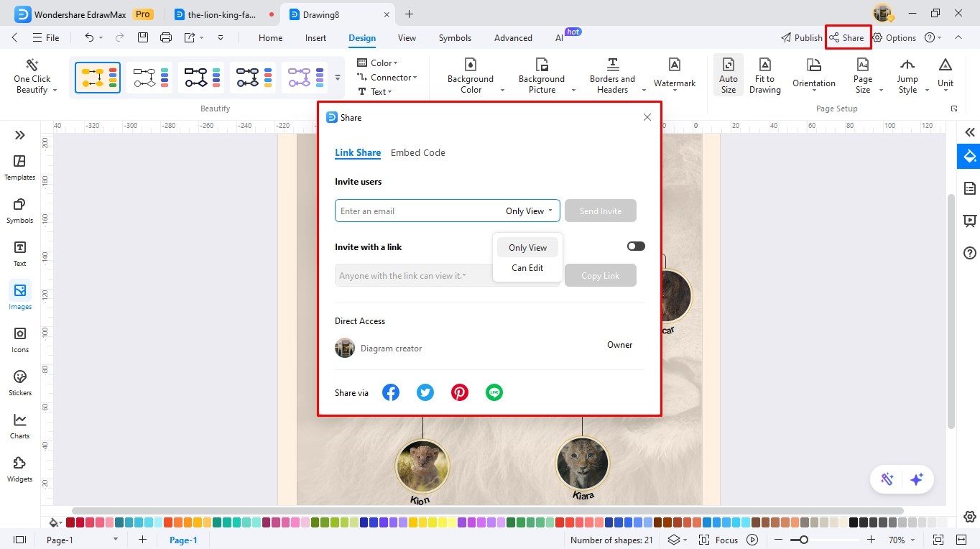Click the Undo arrow icon
980x549 pixels.
89,37
